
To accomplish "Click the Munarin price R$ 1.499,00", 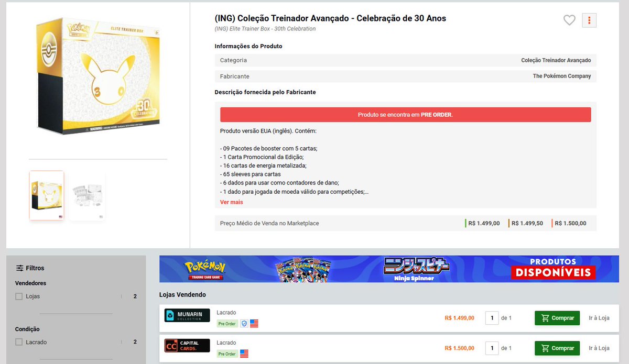I will pos(459,318).
